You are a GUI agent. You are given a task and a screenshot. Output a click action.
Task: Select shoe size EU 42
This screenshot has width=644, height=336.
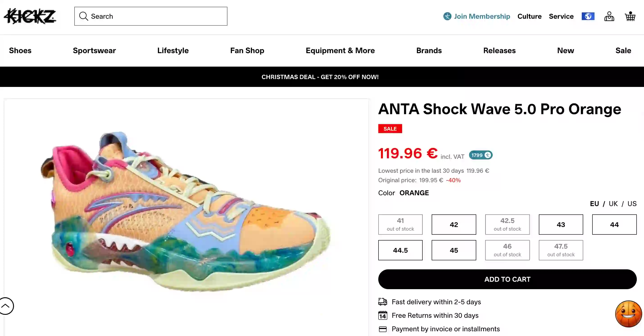coord(454,225)
